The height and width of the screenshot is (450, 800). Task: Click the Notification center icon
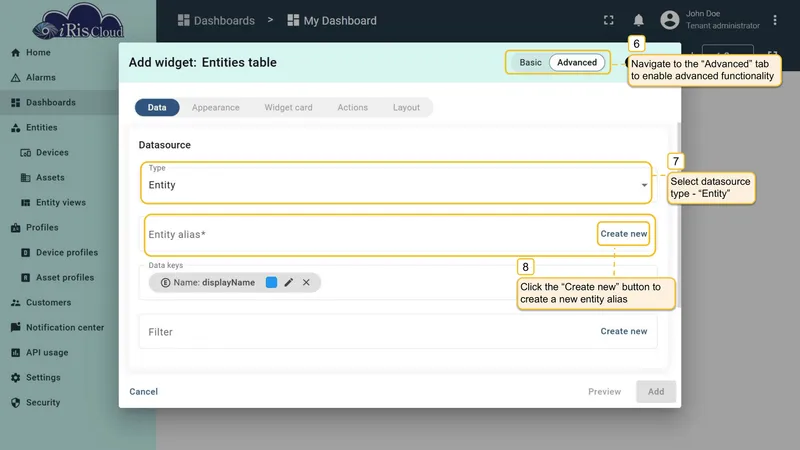[x=16, y=327]
